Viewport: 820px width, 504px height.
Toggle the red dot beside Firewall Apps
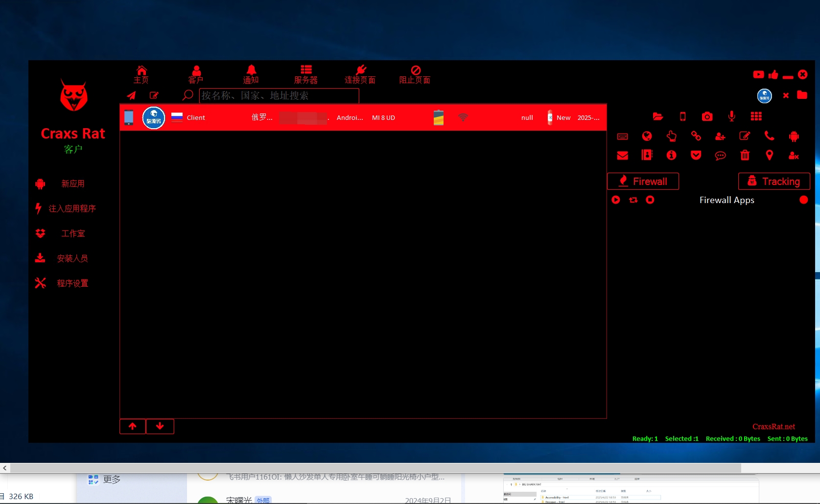pyautogui.click(x=803, y=200)
